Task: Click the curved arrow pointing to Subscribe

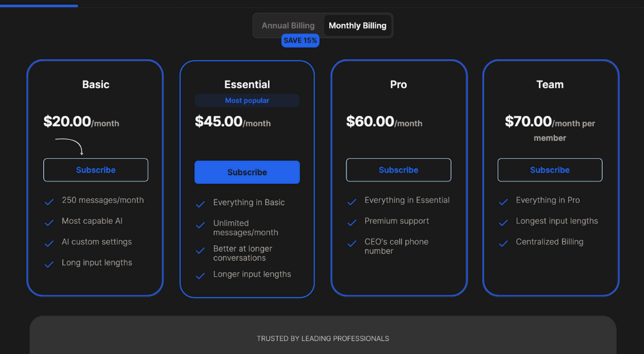Action: 70,145
